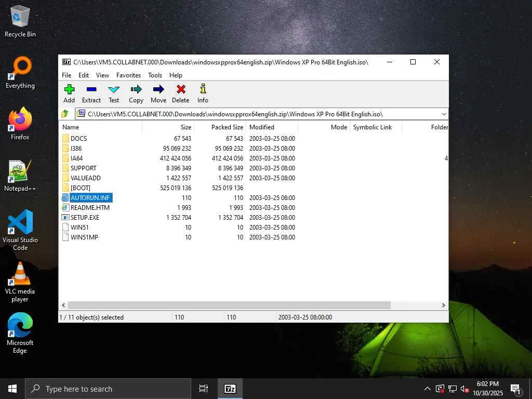Click the Extract toolbar icon
The image size is (532, 399).
click(x=91, y=89)
